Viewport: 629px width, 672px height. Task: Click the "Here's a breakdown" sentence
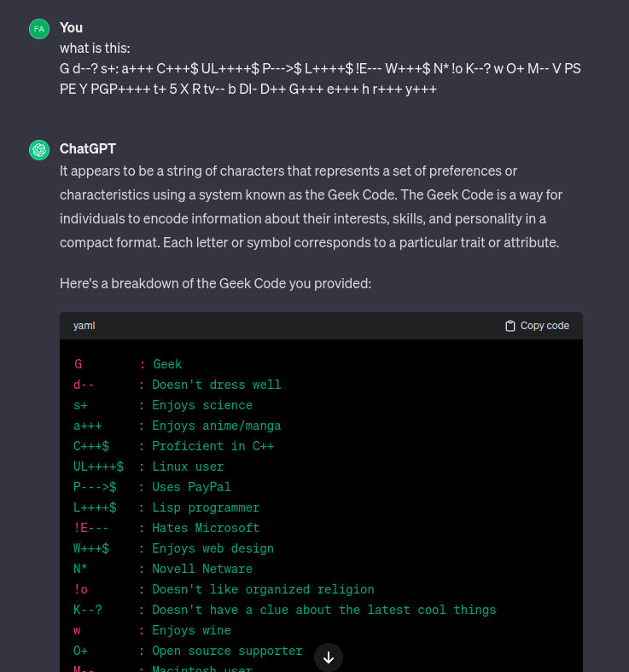tap(215, 283)
